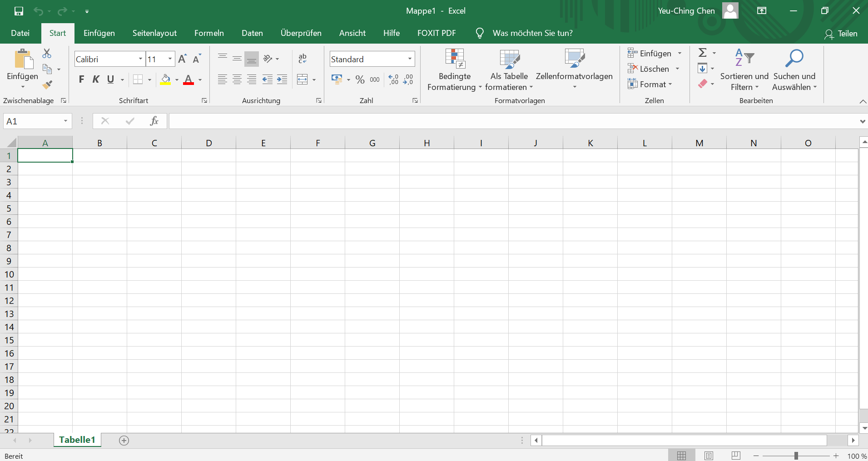Switch to the Formeln tab
The height and width of the screenshot is (461, 868).
[209, 33]
